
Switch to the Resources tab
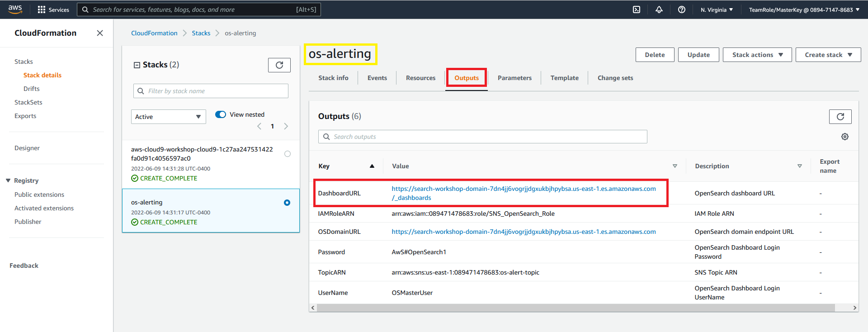coord(420,78)
